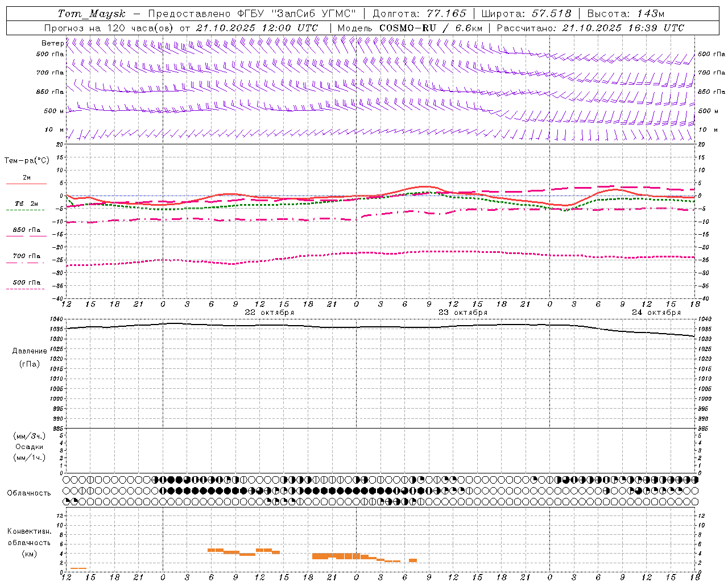Click the "24 октября" date label
Viewport: 728px width, 582px height.
coord(656,313)
